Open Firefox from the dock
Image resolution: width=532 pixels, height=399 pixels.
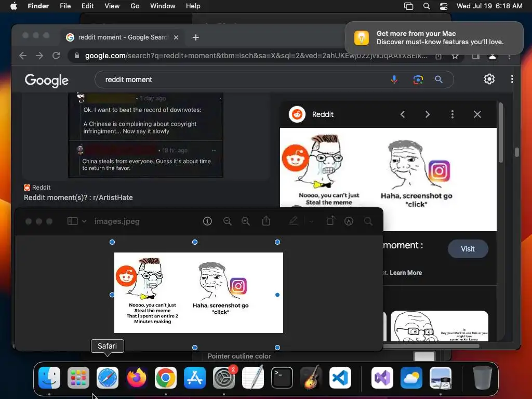coord(137,377)
